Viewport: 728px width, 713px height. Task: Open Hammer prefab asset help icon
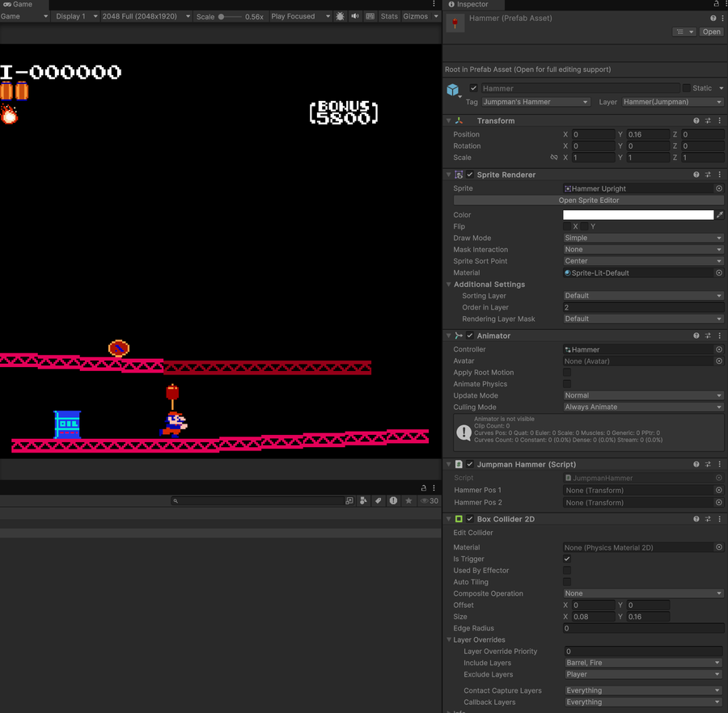point(713,18)
